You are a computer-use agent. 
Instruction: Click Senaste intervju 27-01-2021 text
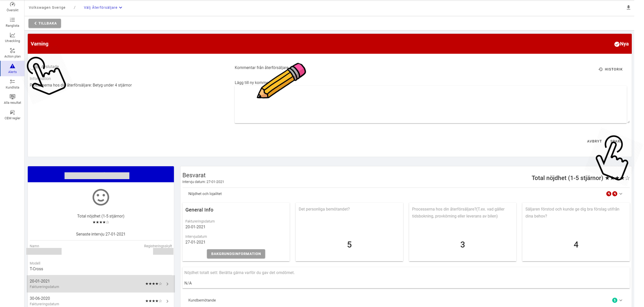click(101, 234)
